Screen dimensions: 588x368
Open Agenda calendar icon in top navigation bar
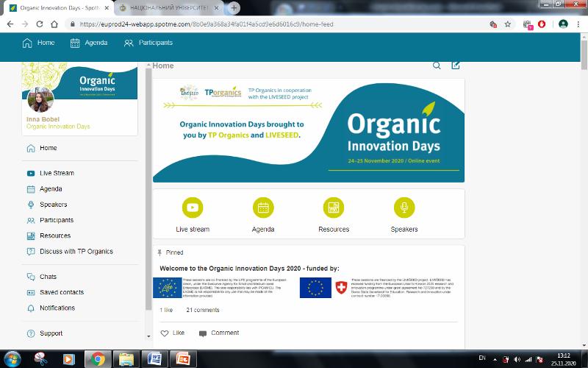pos(75,43)
